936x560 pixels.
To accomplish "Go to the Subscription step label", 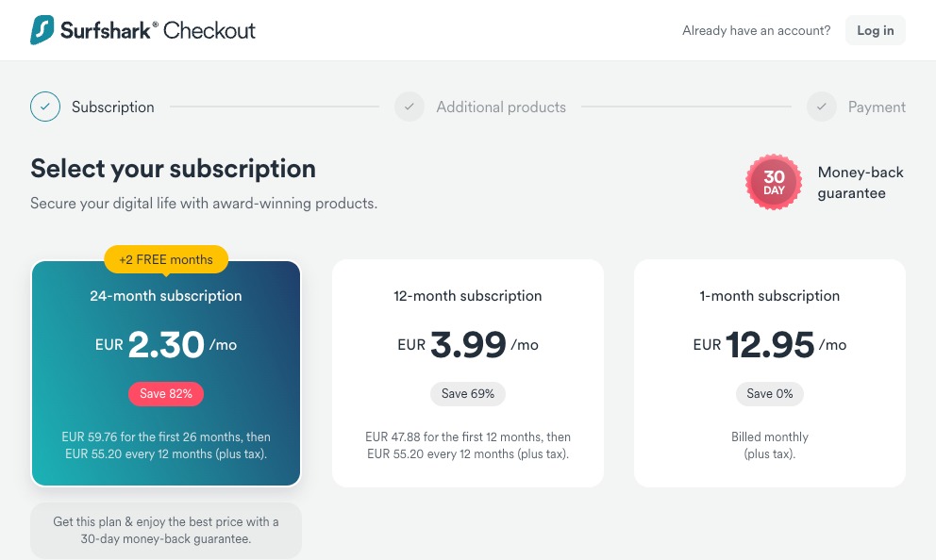I will coord(113,107).
